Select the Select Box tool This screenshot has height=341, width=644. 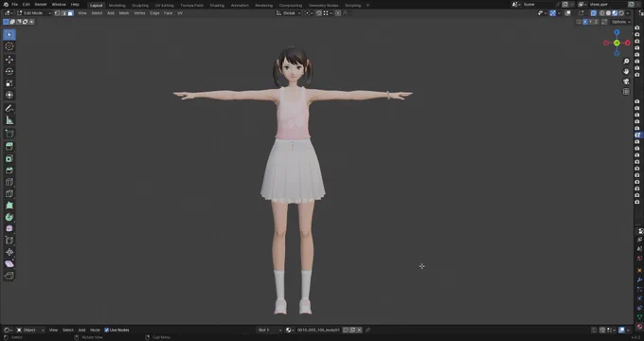(9, 34)
